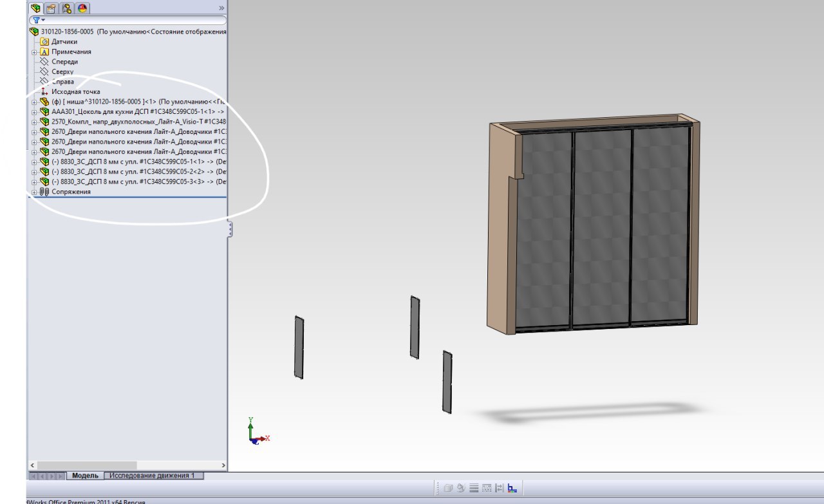Click the colored axes icon in bottom toolbar

512,488
